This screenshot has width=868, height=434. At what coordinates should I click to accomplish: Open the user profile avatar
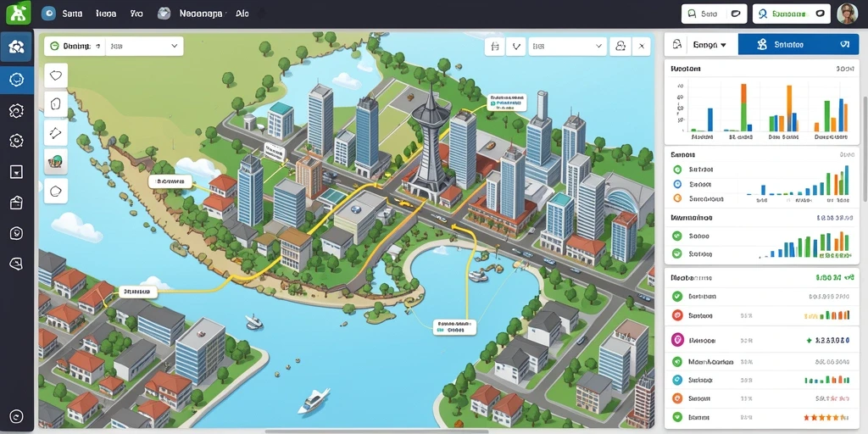coord(847,14)
